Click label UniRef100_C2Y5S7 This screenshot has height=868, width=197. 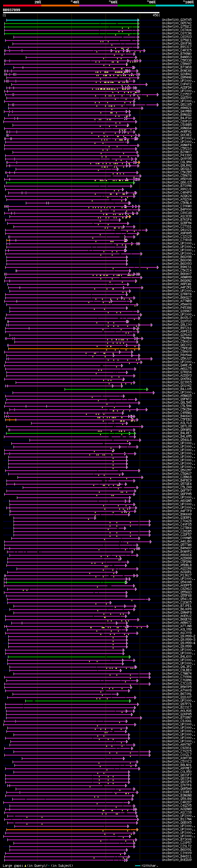pos(177,94)
